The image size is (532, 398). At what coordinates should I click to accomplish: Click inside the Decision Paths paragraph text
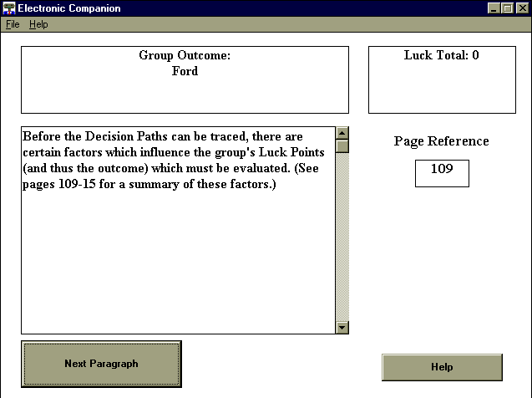click(x=167, y=160)
